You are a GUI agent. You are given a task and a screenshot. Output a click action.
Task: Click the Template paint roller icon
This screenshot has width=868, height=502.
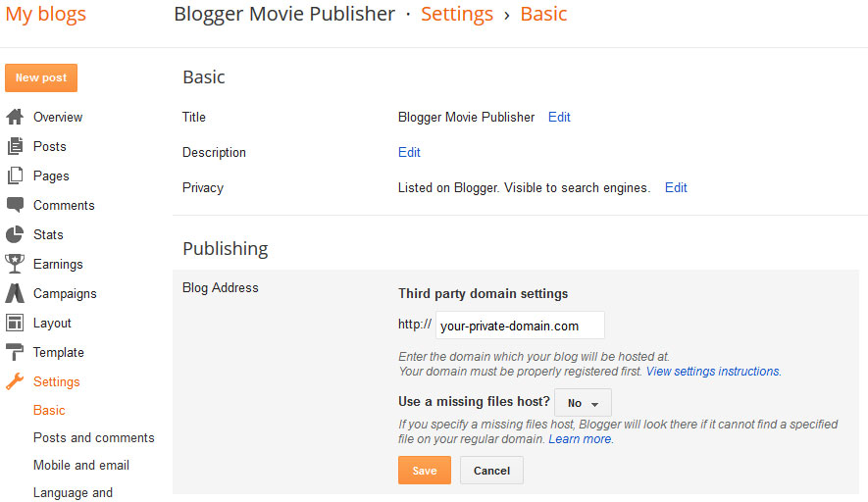(15, 352)
